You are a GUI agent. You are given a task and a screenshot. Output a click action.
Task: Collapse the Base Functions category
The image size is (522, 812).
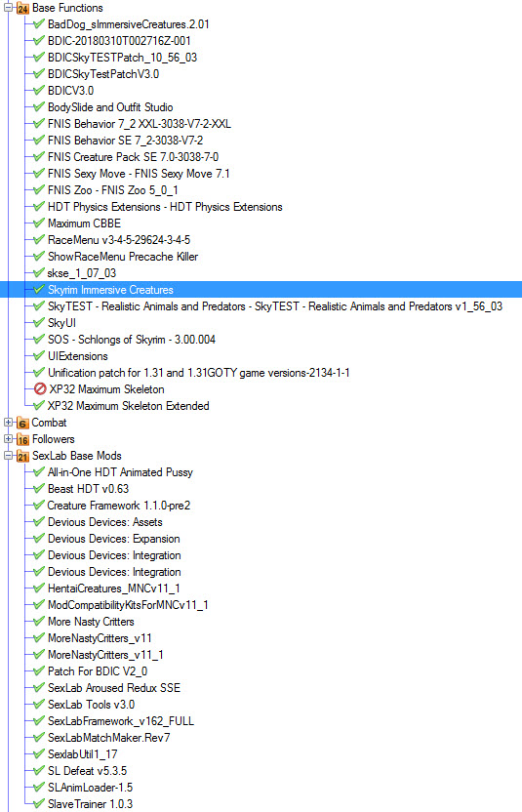pyautogui.click(x=8, y=8)
